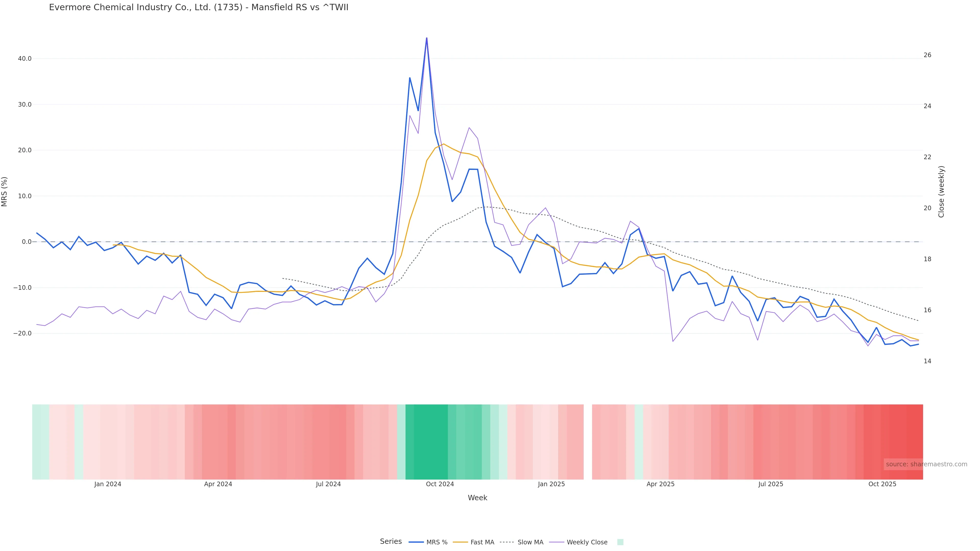Click the Close (weekly) axis title
The width and height of the screenshot is (980, 551).
tap(941, 192)
